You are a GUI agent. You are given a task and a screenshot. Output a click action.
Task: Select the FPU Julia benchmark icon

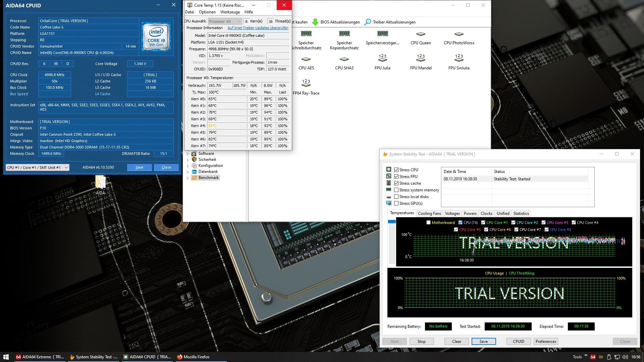[382, 58]
